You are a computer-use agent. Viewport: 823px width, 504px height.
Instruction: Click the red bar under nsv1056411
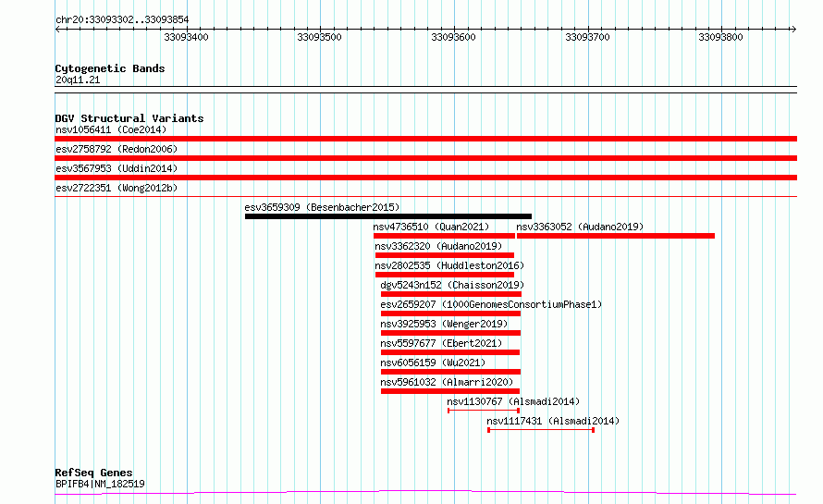(x=425, y=139)
